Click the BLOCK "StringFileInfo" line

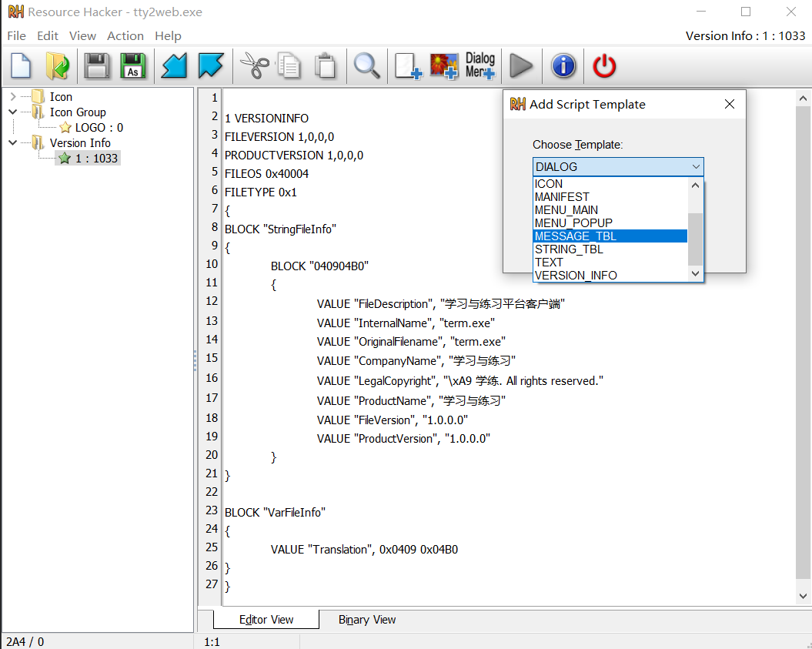click(280, 229)
